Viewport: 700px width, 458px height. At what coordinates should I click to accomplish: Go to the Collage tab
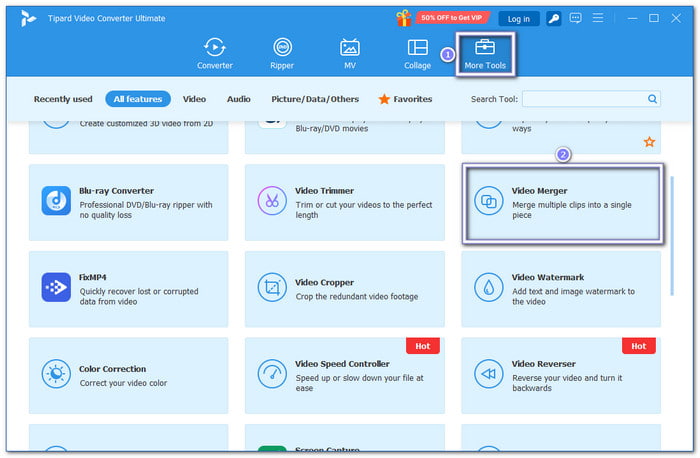click(x=417, y=54)
